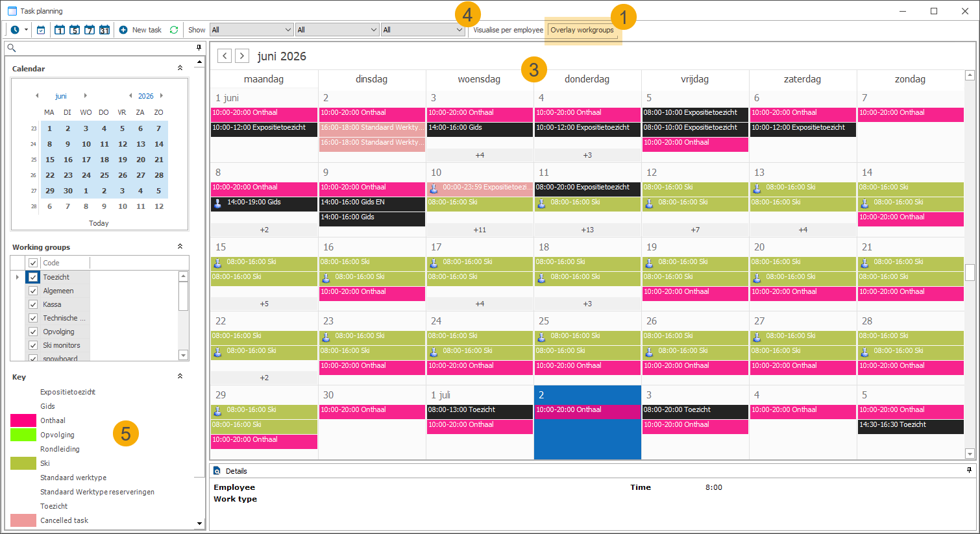The height and width of the screenshot is (534, 980).
Task: Click the calendar checkmark (today) toolbar icon
Action: 41,30
